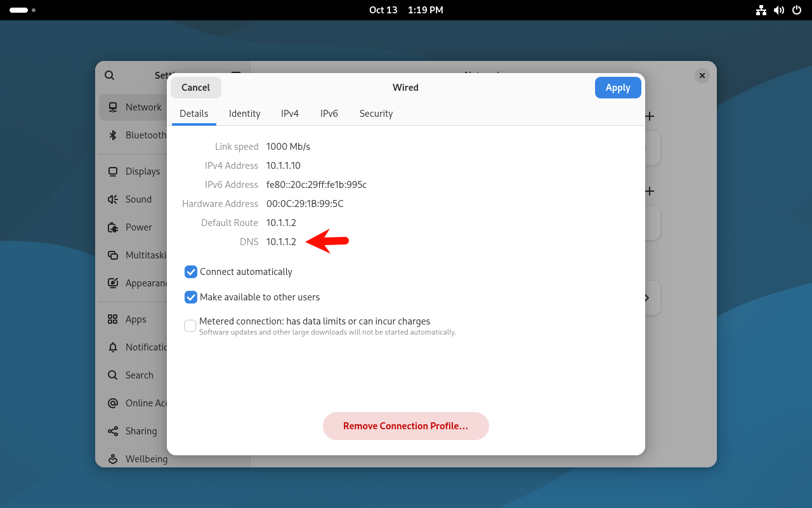Open Notifications settings icon
The image size is (812, 508).
pos(113,347)
